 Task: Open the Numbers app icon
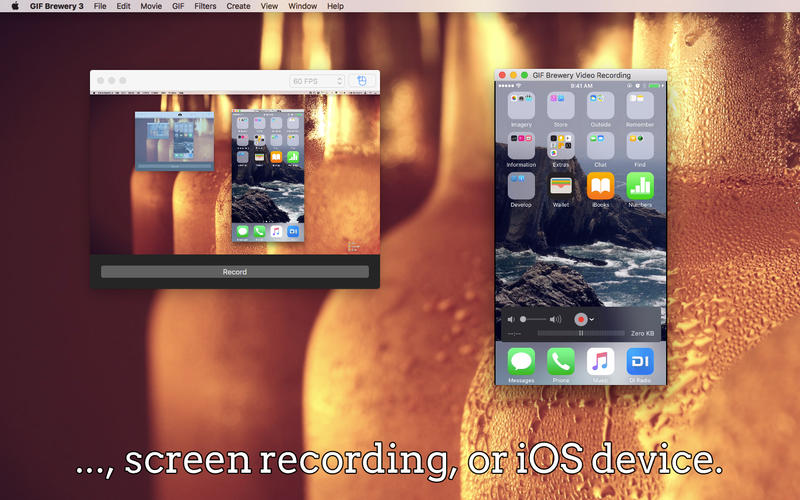(640, 186)
